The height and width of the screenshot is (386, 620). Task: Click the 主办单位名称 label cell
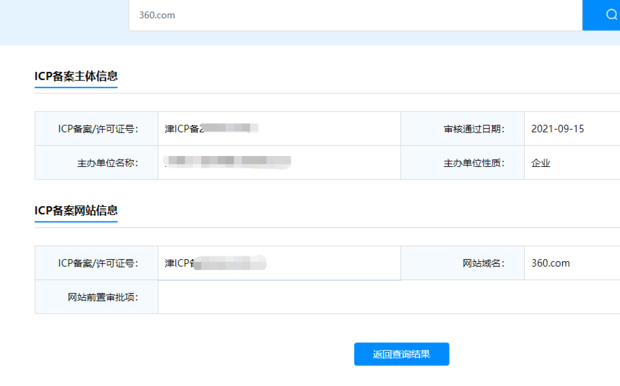[96, 163]
